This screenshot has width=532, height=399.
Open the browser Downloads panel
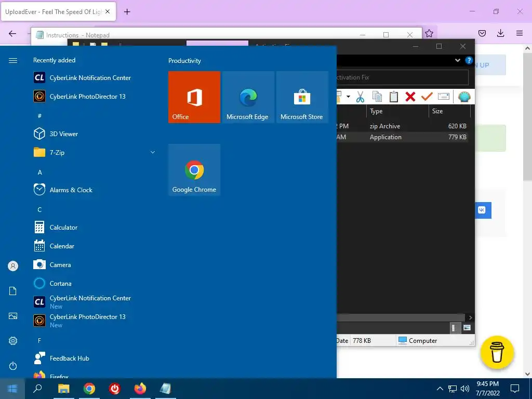point(500,33)
